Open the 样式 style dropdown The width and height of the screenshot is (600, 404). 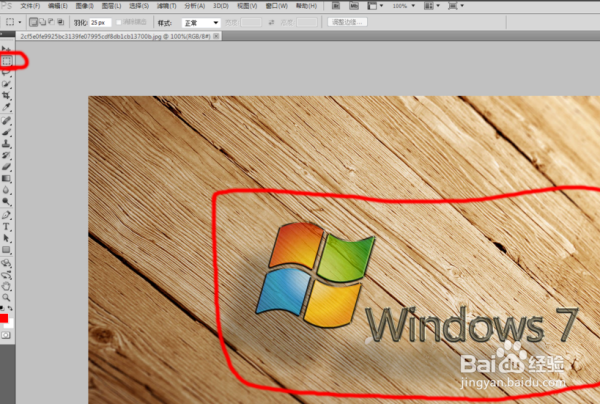pos(201,23)
